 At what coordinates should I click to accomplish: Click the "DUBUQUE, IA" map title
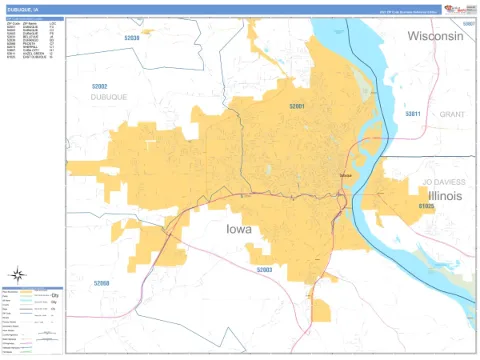click(x=23, y=10)
